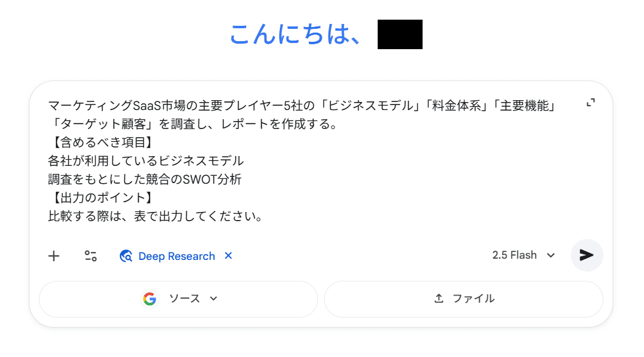Click the 【含めるべき項目】 line in prompt
The height and width of the screenshot is (357, 644).
tap(101, 143)
